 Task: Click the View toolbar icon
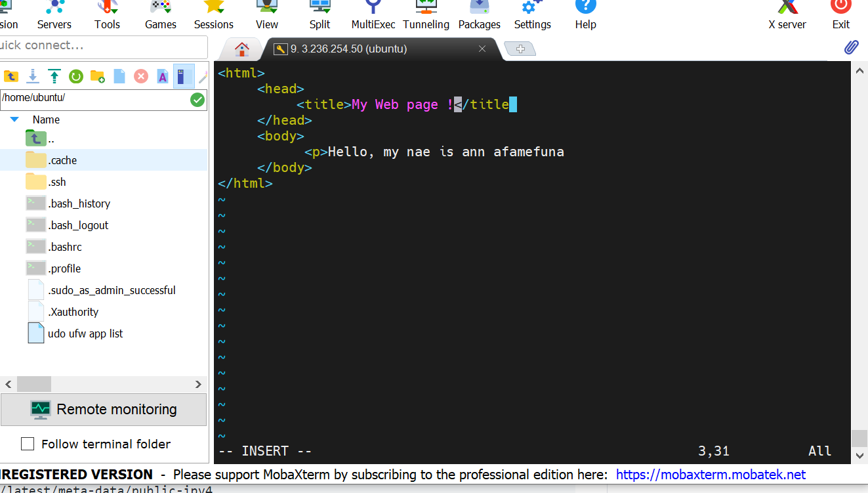pos(267,16)
